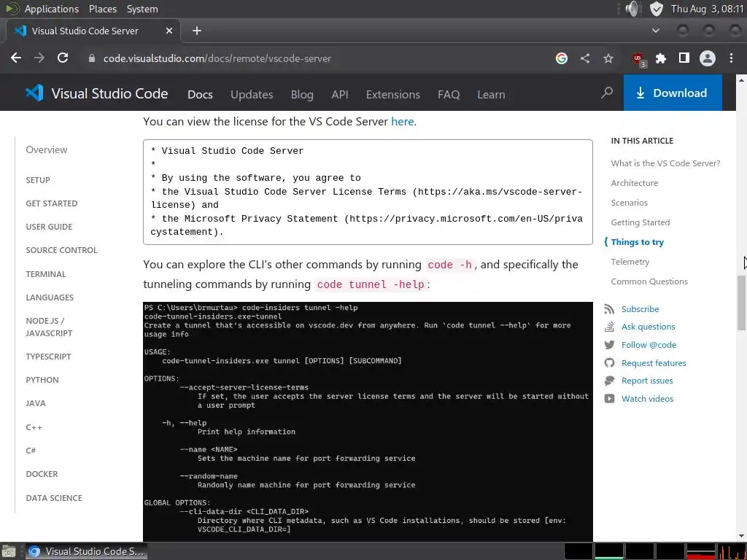Expand the TYPESCRIPT docs section

point(49,357)
